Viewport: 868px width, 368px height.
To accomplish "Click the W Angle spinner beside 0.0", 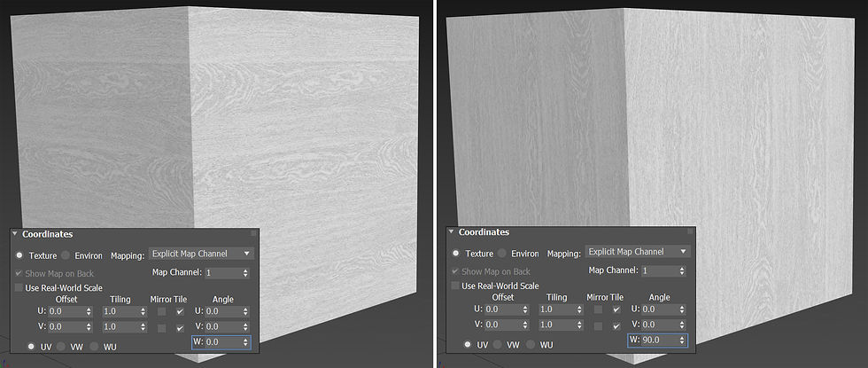I will click(246, 342).
